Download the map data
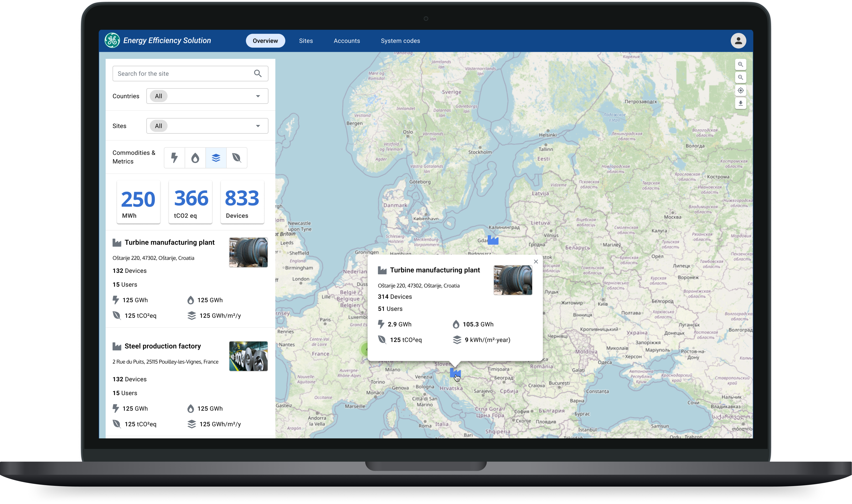The image size is (852, 504). coord(740,103)
